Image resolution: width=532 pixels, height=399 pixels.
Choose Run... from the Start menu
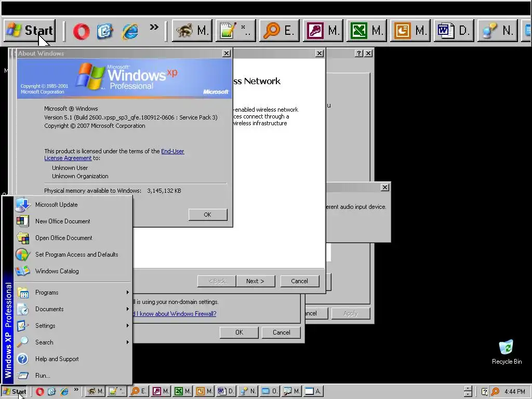[x=73, y=376]
